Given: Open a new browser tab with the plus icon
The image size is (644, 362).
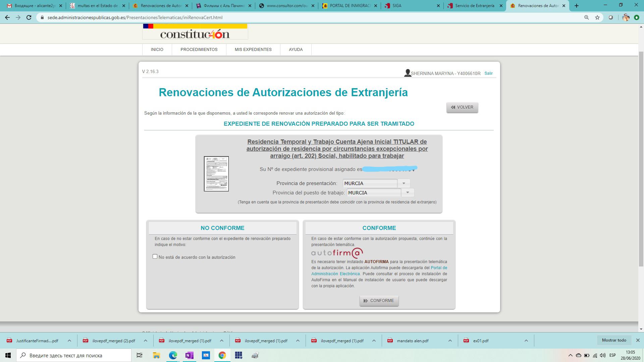Looking at the screenshot, I should click(x=577, y=6).
